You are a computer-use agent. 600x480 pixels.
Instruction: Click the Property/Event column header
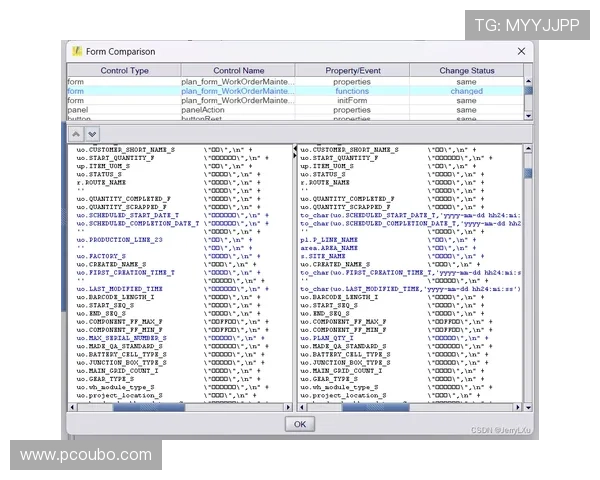click(x=352, y=71)
